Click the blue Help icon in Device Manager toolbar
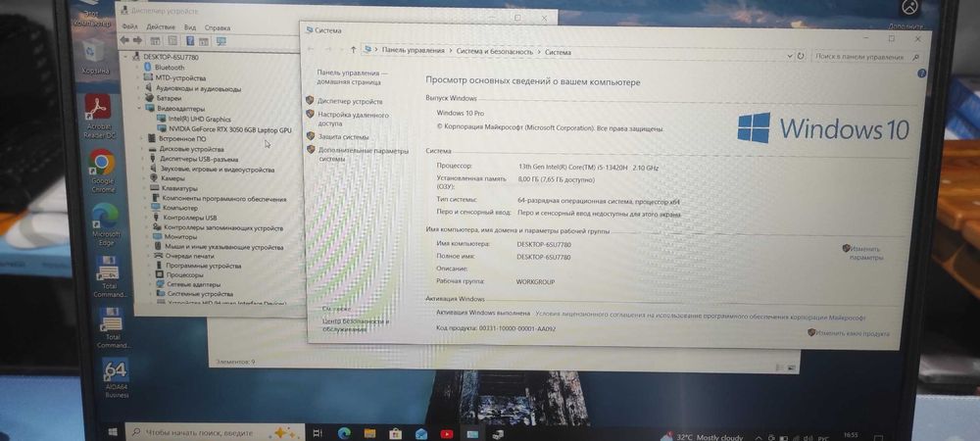This screenshot has width=980, height=441. pyautogui.click(x=190, y=40)
